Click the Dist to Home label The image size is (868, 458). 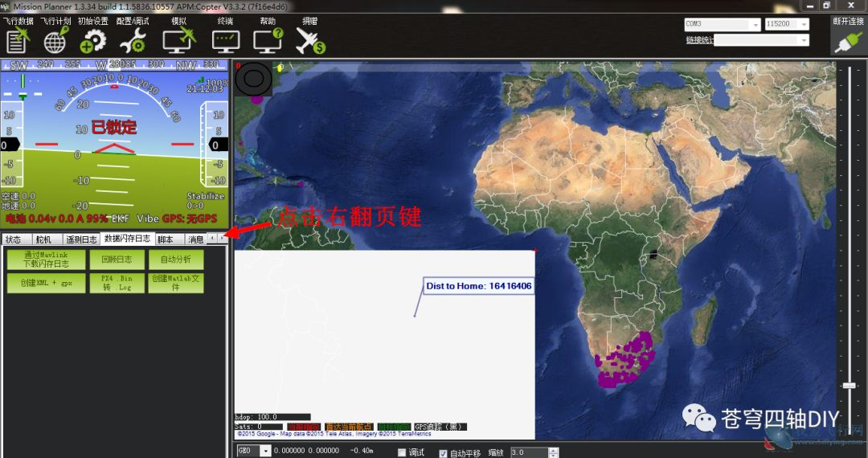[x=478, y=286]
